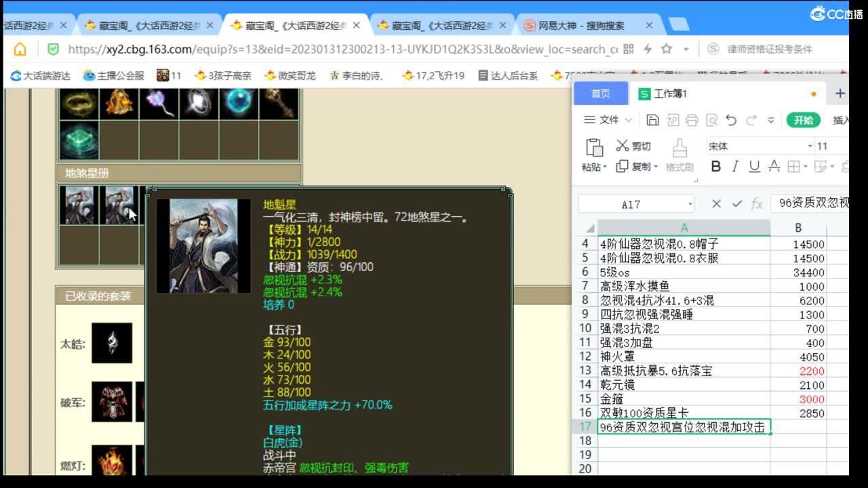Image resolution: width=868 pixels, height=488 pixels.
Task: Open the bookmark labeled 11
Action: pyautogui.click(x=169, y=75)
